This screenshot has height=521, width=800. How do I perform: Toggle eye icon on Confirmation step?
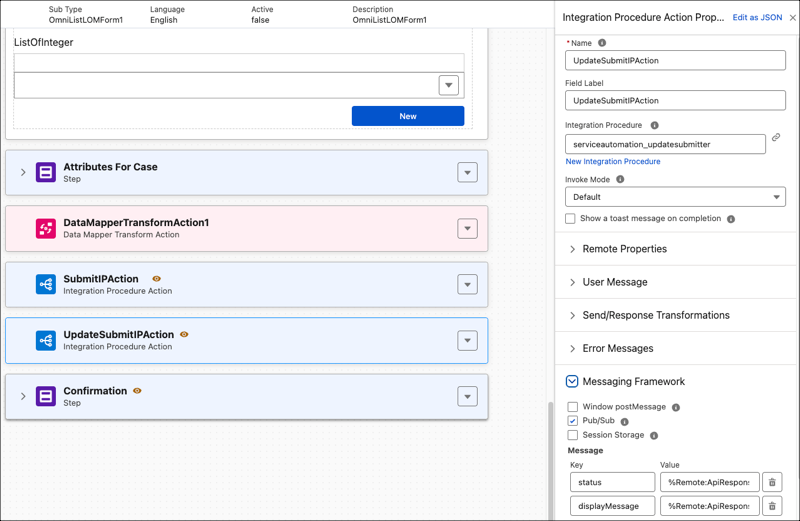[137, 390]
